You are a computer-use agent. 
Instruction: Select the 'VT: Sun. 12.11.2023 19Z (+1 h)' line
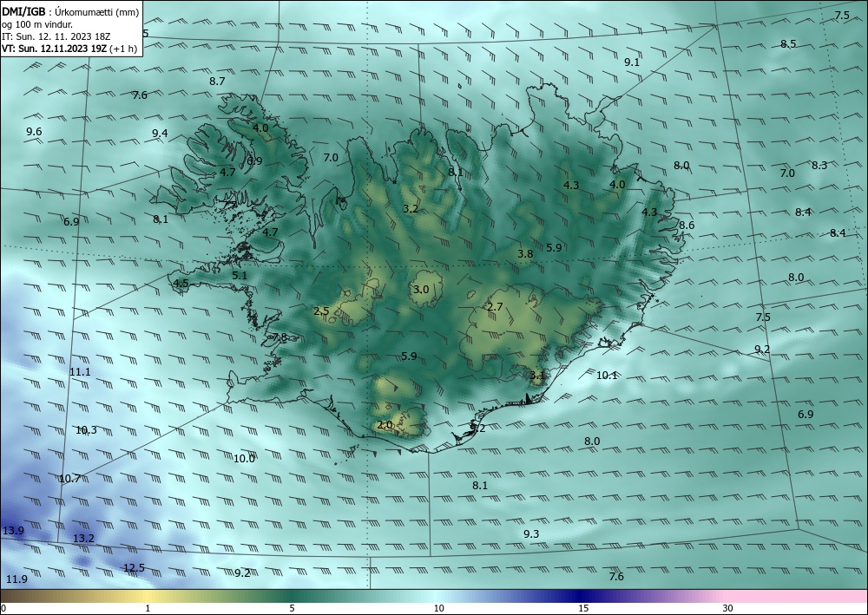pyautogui.click(x=69, y=49)
